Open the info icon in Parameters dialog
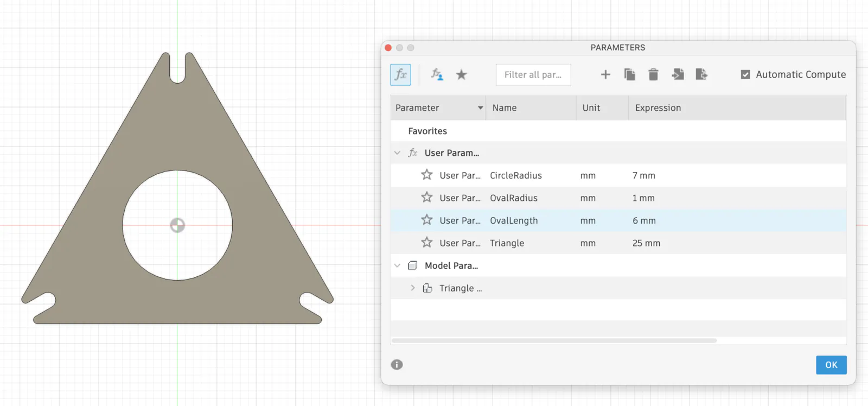The height and width of the screenshot is (406, 868). (x=397, y=365)
